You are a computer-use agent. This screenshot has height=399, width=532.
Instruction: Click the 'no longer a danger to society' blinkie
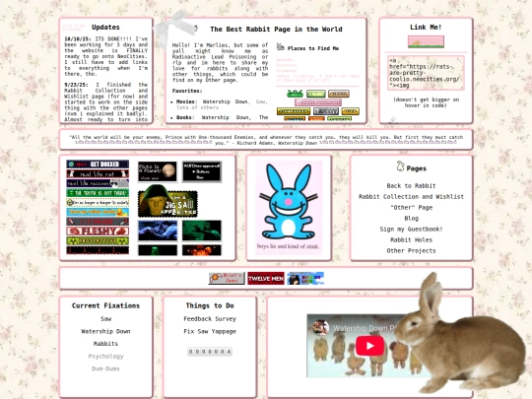click(98, 203)
